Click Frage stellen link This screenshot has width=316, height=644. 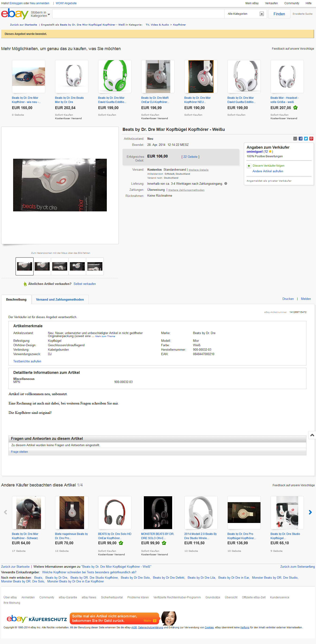[x=19, y=452]
